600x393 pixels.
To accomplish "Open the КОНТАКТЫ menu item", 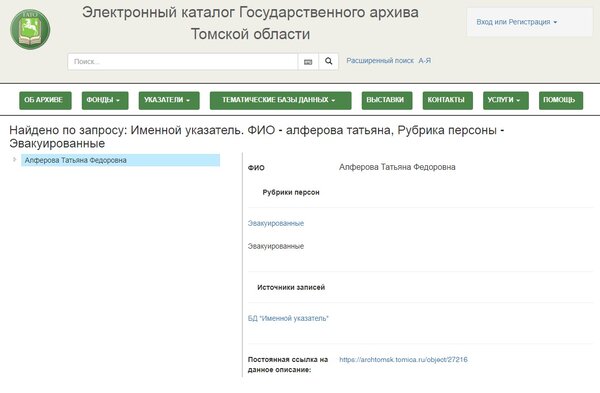I will point(448,100).
